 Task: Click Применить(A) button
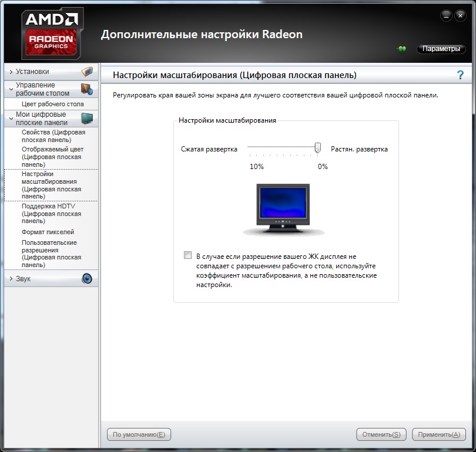tap(439, 434)
